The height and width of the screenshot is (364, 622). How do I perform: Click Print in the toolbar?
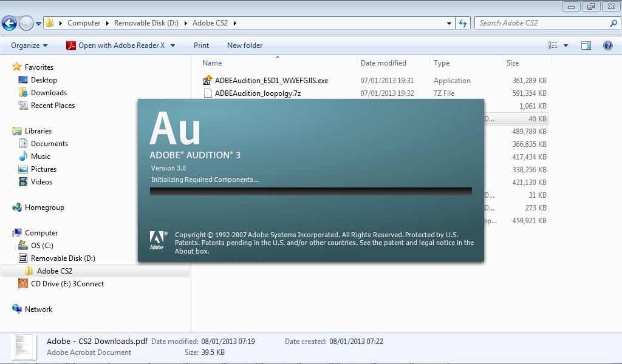click(201, 45)
